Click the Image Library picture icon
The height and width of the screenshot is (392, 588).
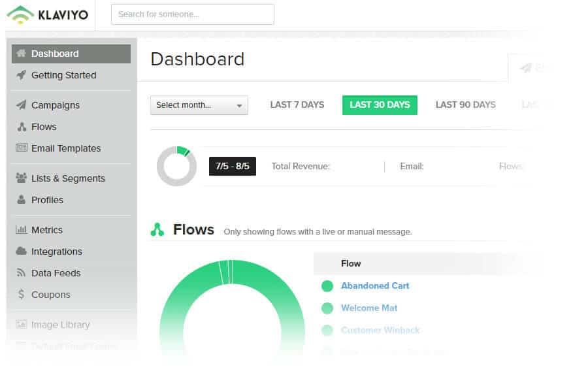point(22,324)
